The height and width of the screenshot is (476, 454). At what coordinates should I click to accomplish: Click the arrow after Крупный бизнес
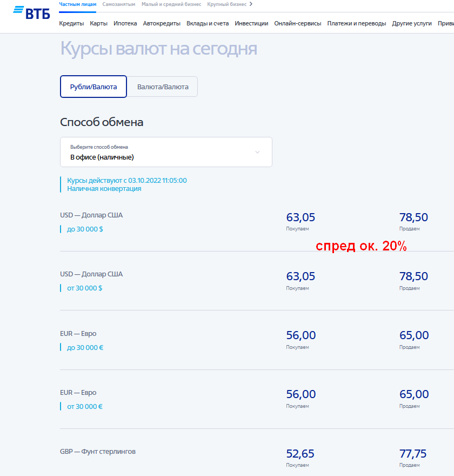(x=251, y=4)
